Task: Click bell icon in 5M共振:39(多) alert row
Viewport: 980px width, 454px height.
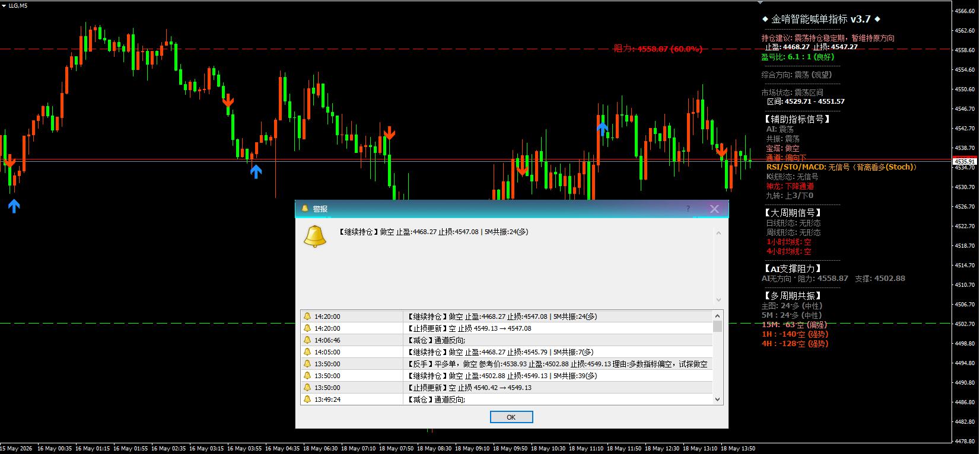Action: pos(307,376)
